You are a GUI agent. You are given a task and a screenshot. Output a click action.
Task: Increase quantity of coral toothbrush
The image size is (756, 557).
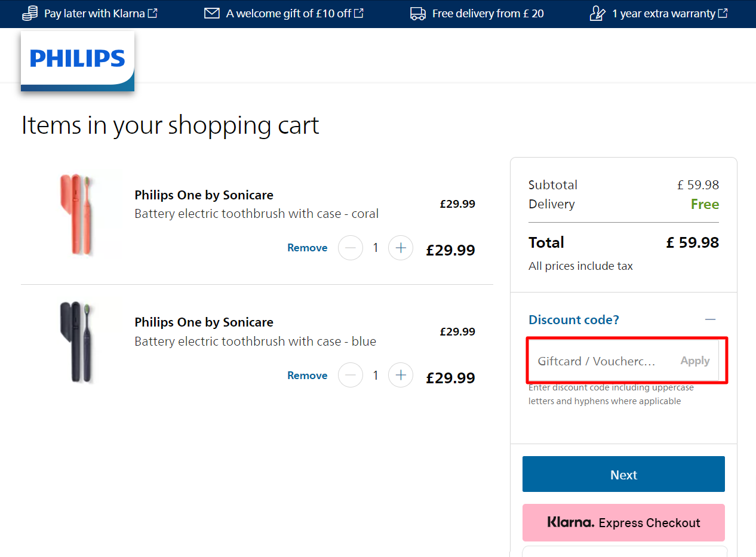401,248
